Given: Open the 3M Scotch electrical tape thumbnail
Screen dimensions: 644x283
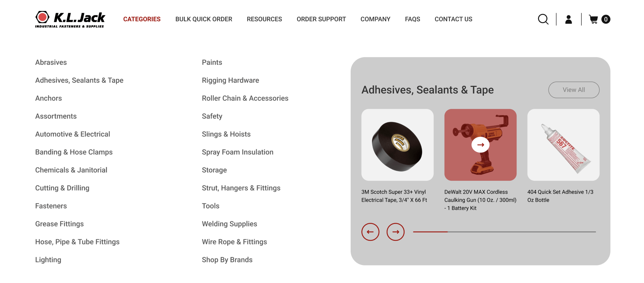Looking at the screenshot, I should pyautogui.click(x=397, y=145).
